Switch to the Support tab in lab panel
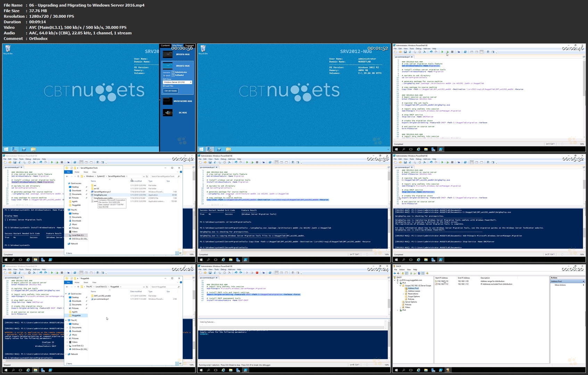This screenshot has height=375, width=588. pos(189,45)
